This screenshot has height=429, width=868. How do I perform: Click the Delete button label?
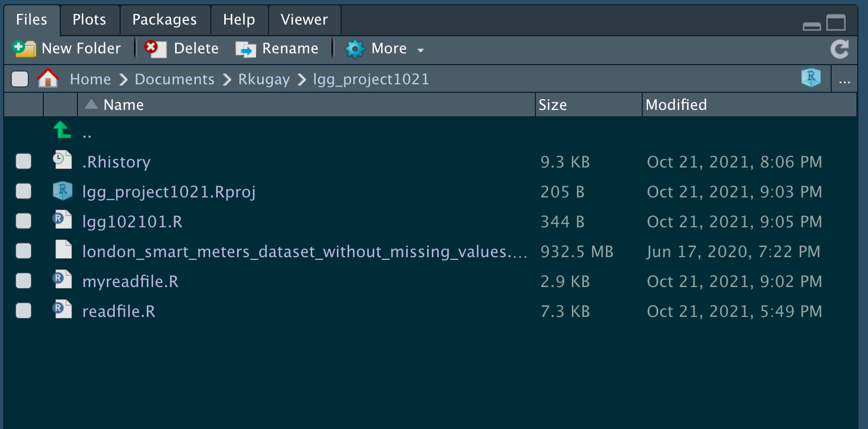pyautogui.click(x=196, y=49)
